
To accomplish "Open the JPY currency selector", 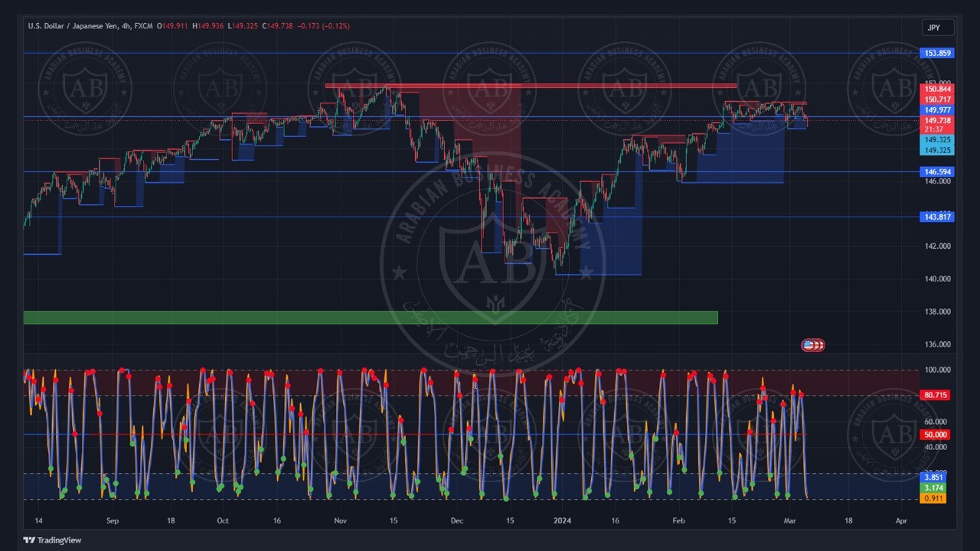I will [938, 28].
